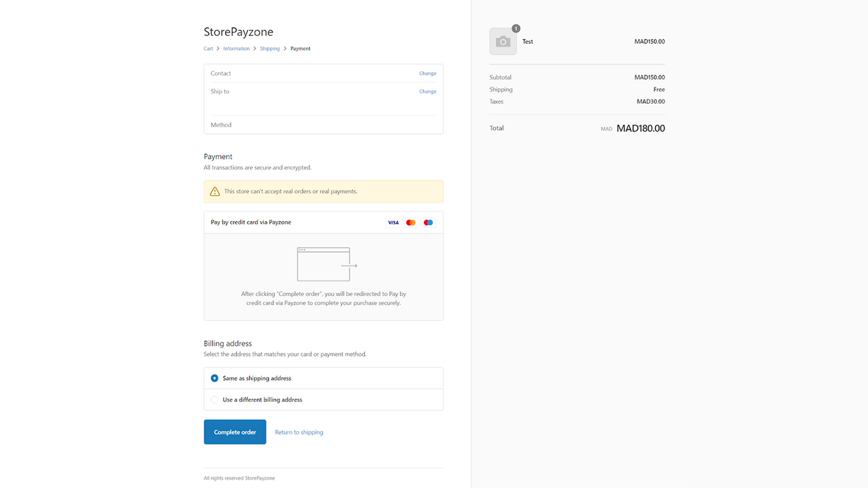Click the product price MAD150.00 beside Test
Screen dimensions: 868x488
650,42
